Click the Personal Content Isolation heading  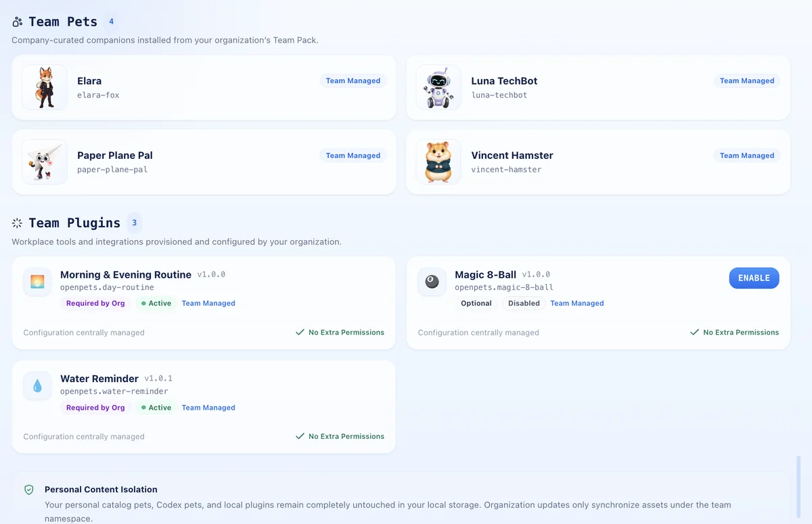click(x=101, y=490)
